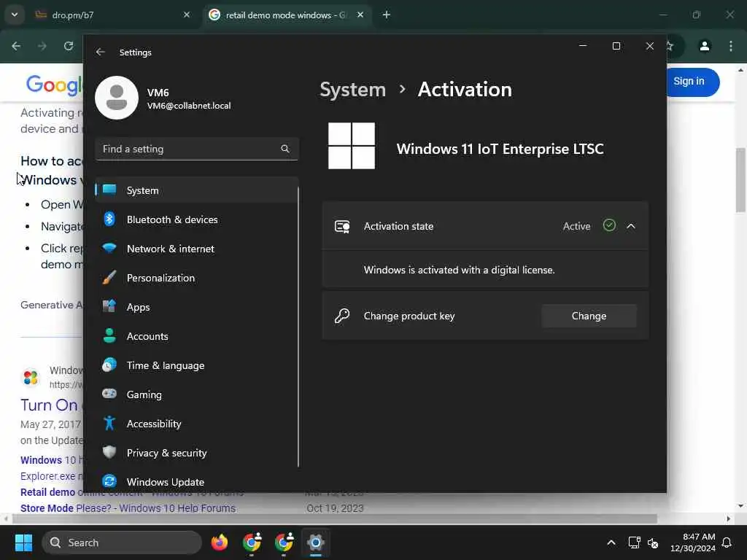The width and height of the screenshot is (747, 560).
Task: Click the key icon beside Change product key
Action: 342,316
